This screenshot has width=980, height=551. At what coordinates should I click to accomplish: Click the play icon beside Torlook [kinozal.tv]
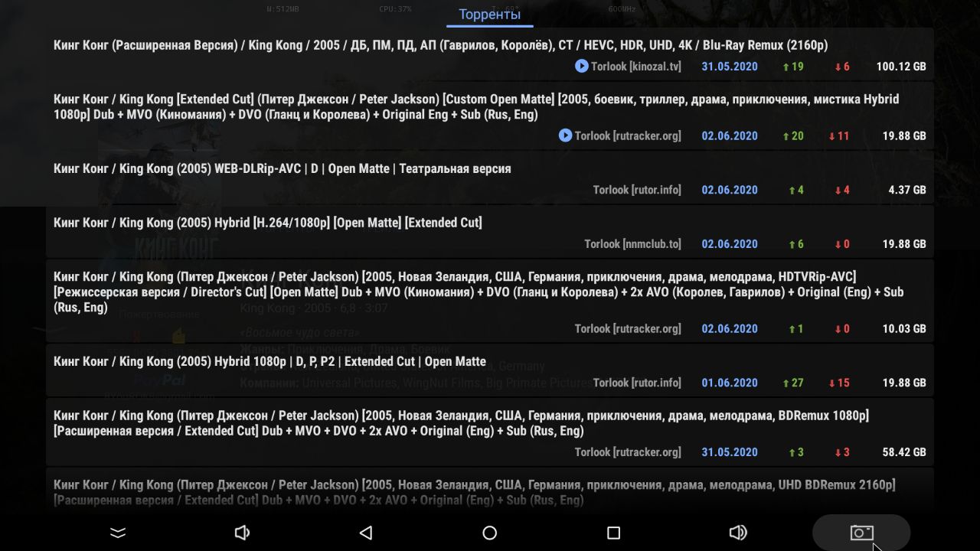pyautogui.click(x=582, y=67)
